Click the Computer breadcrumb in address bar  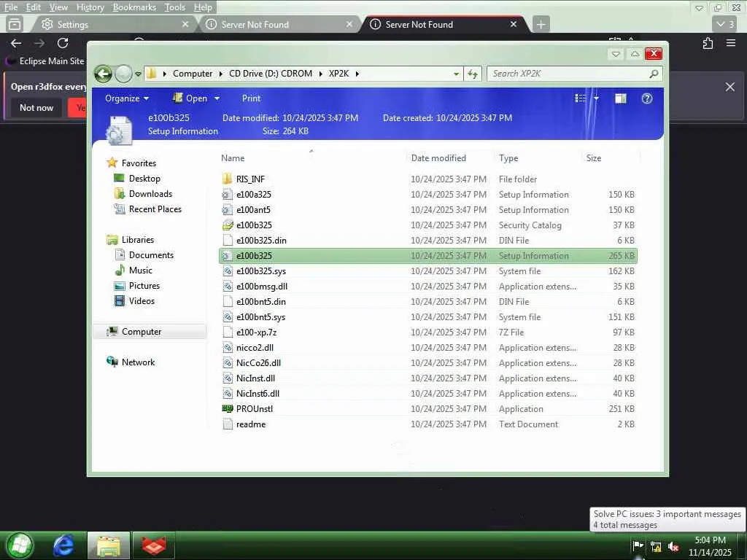193,74
